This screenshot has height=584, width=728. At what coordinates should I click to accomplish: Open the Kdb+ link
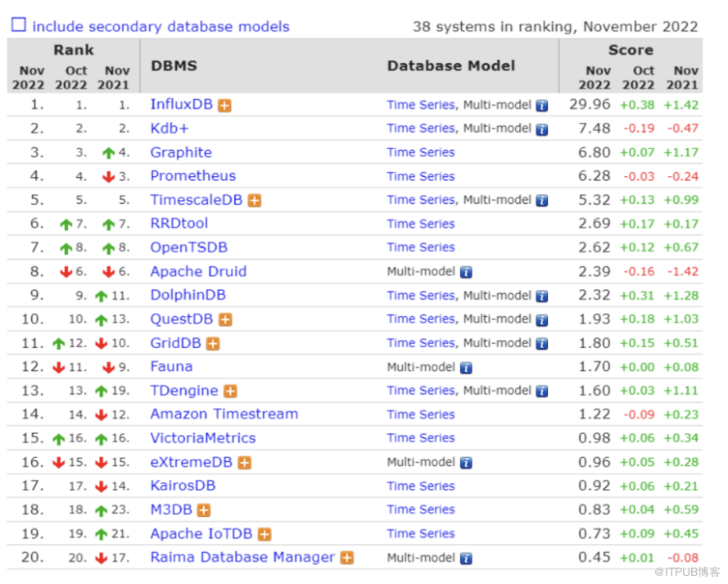[x=170, y=128]
